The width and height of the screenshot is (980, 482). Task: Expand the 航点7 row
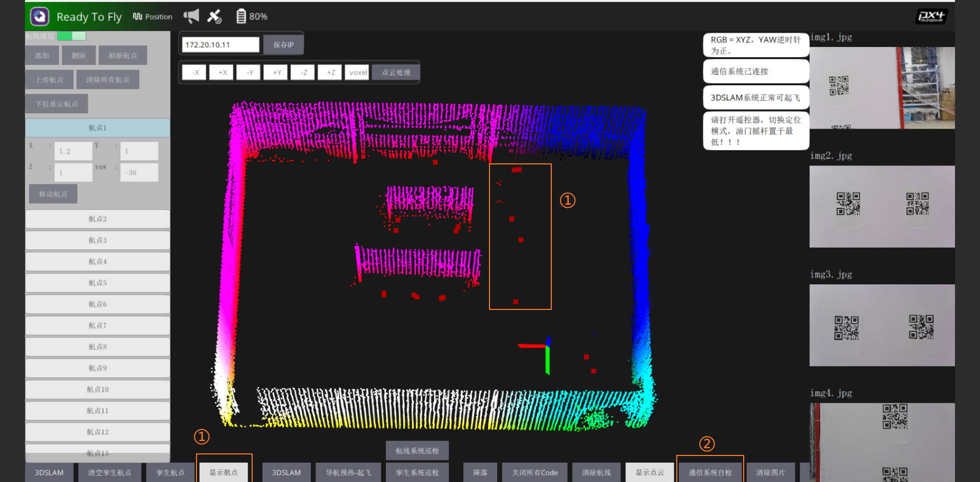pos(97,325)
